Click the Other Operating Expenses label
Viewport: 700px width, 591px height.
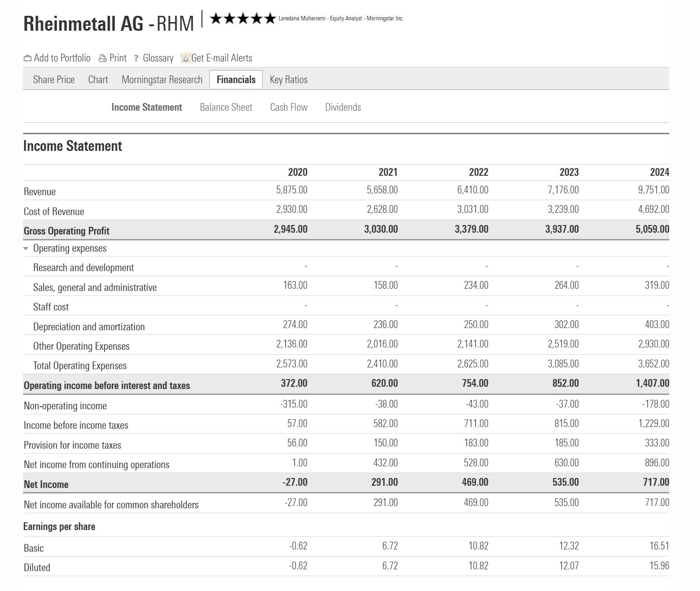pyautogui.click(x=81, y=346)
